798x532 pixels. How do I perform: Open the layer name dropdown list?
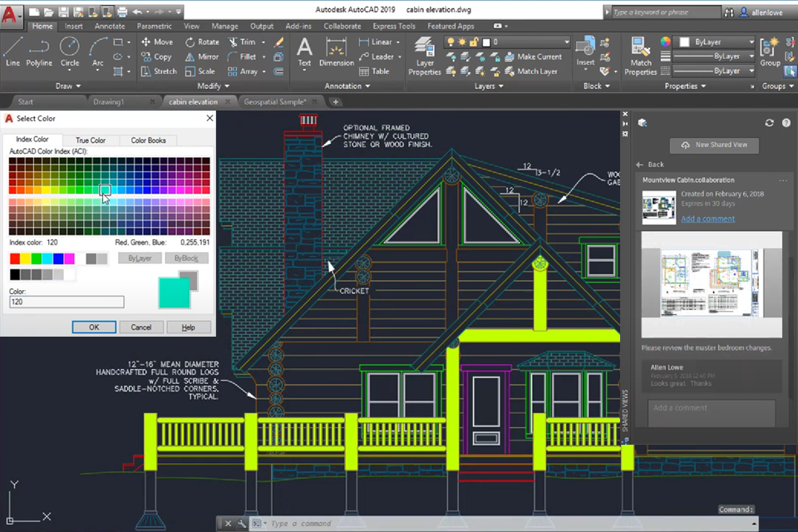tap(566, 42)
